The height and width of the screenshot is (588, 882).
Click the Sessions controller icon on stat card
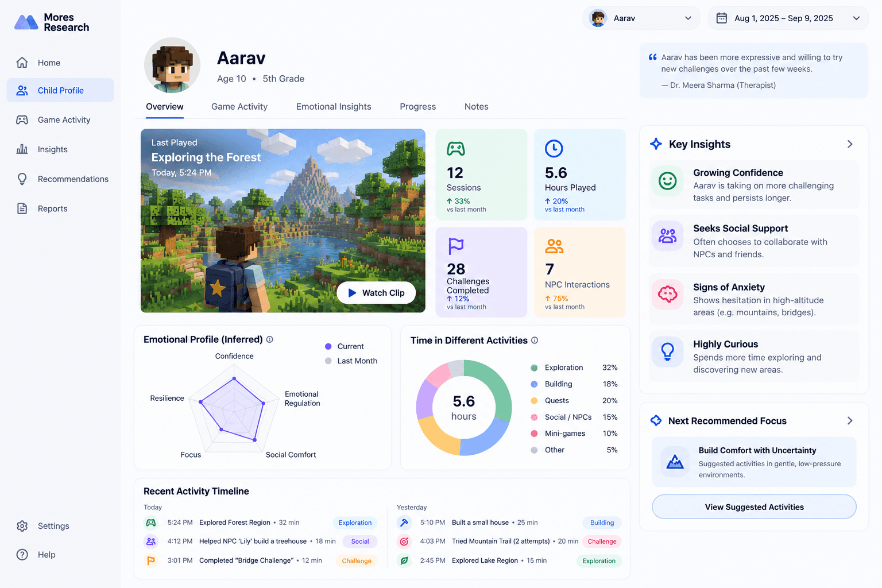click(456, 149)
